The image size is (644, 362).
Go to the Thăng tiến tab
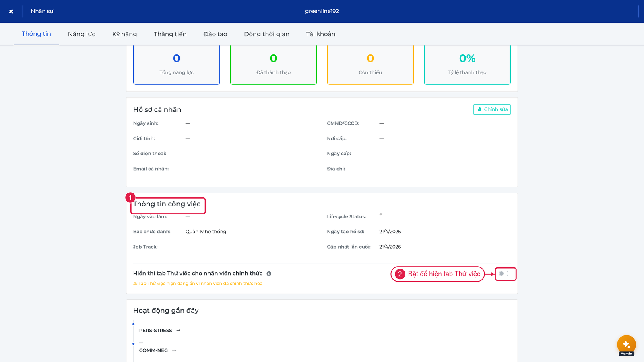pos(170,34)
